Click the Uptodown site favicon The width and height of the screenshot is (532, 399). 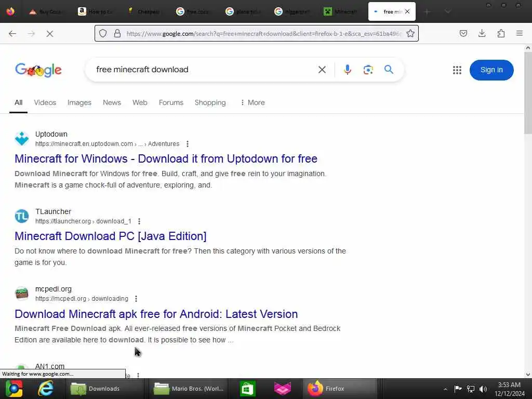22,138
